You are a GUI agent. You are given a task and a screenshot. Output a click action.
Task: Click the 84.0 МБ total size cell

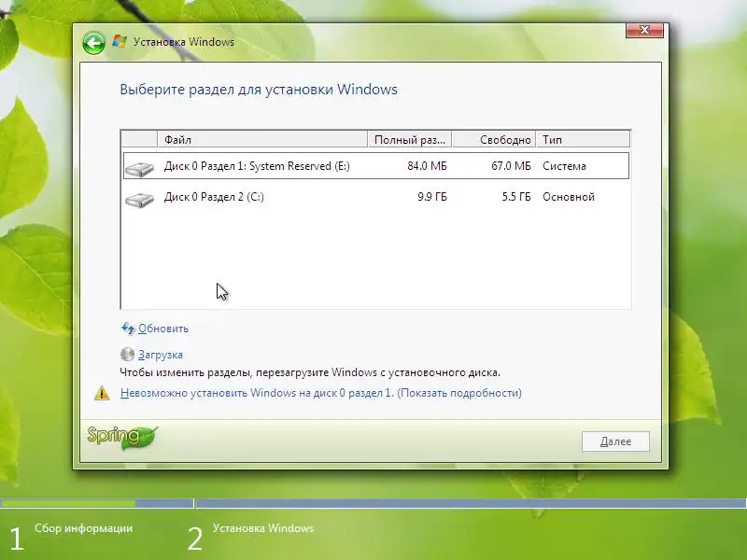[427, 166]
